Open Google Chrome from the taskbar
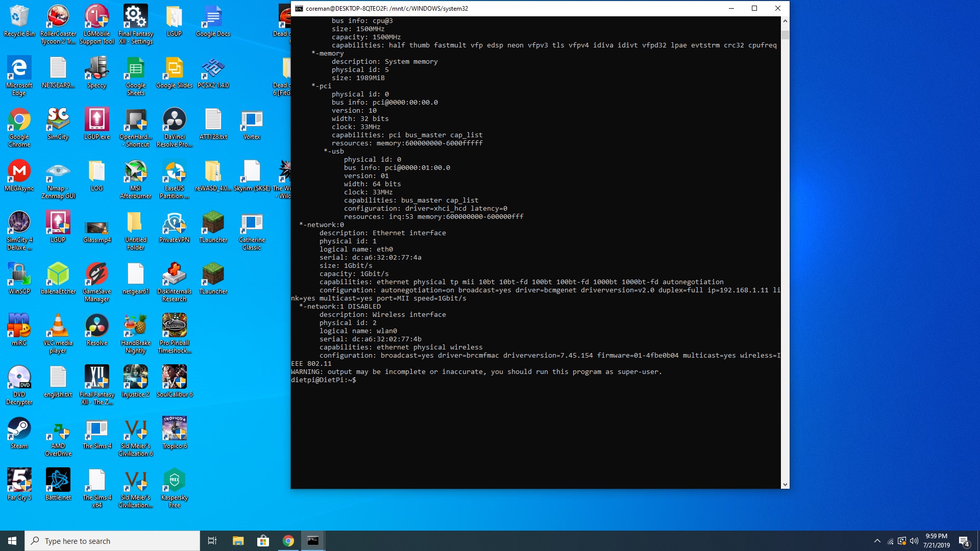This screenshot has width=980, height=551. click(288, 541)
